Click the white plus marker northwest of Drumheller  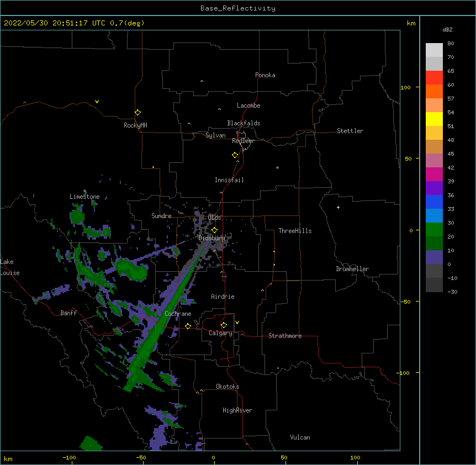[x=338, y=208]
